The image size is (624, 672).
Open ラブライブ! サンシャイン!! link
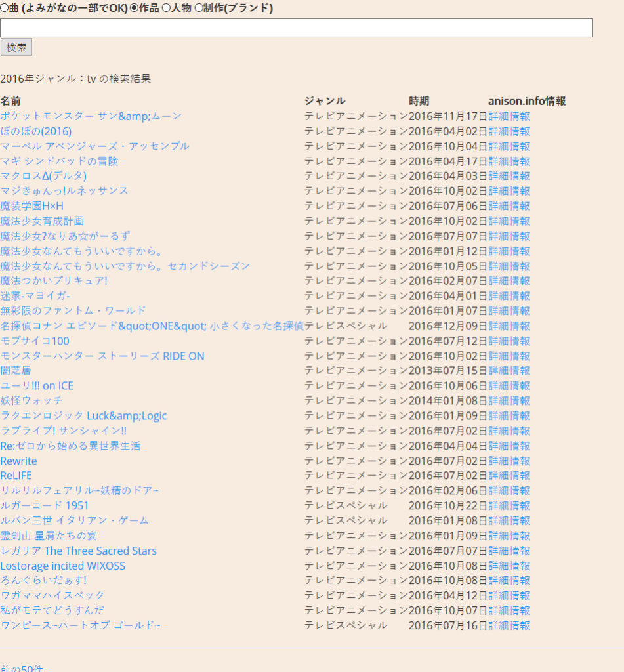tap(64, 430)
